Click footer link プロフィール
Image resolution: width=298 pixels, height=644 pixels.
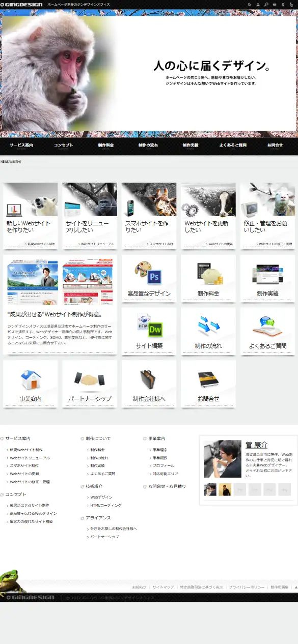(x=164, y=465)
